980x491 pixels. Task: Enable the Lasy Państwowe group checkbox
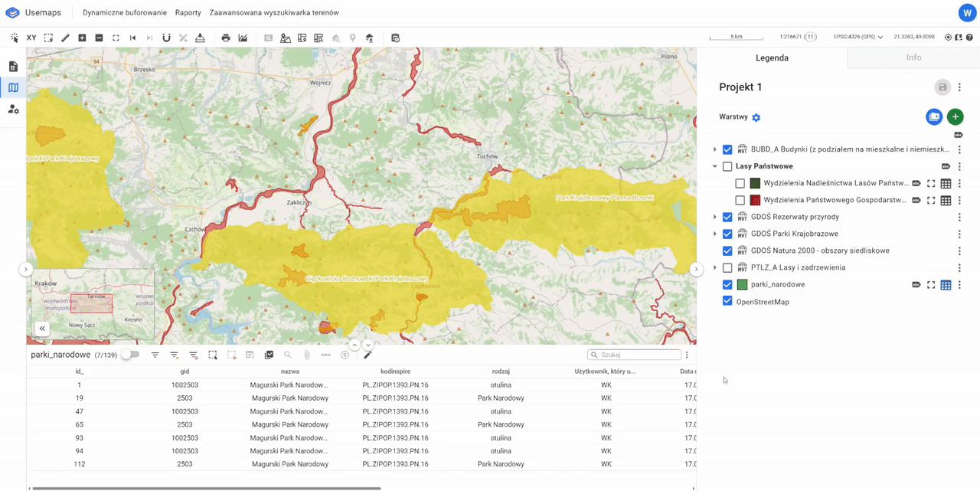[727, 166]
